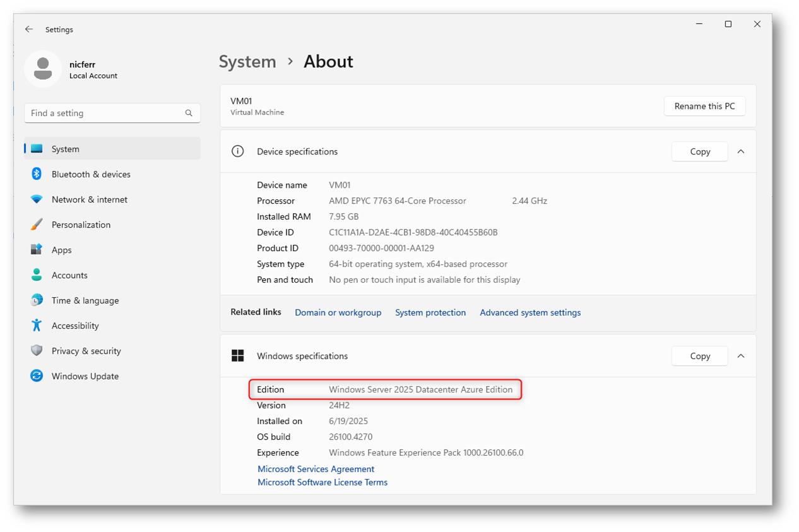
Task: Click the Device specifications info icon
Action: 237,151
